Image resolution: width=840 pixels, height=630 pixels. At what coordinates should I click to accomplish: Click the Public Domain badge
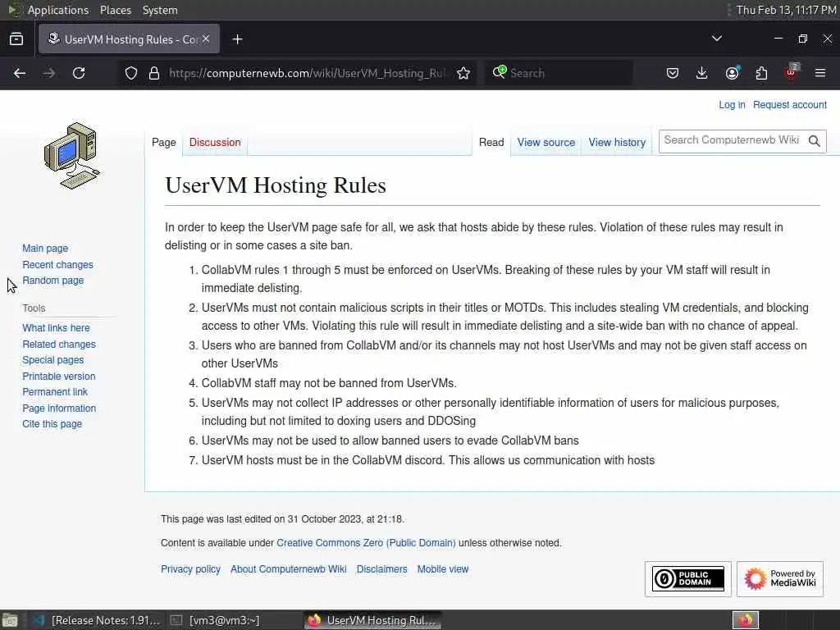[x=688, y=579]
